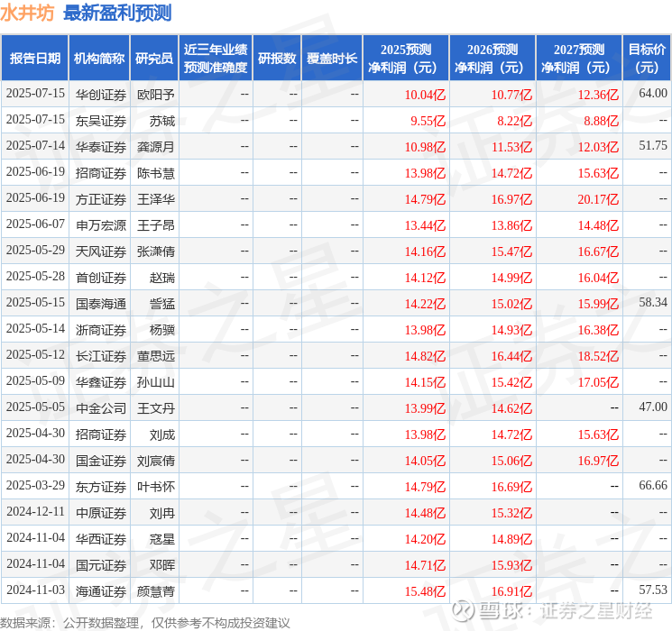Image resolution: width=672 pixels, height=631 pixels.
Task: Click the 2025 forecast value 9.55亿
Action: point(428,121)
